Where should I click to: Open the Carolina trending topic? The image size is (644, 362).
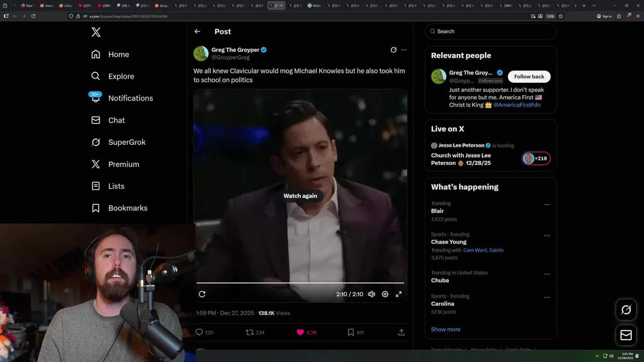[x=443, y=304]
